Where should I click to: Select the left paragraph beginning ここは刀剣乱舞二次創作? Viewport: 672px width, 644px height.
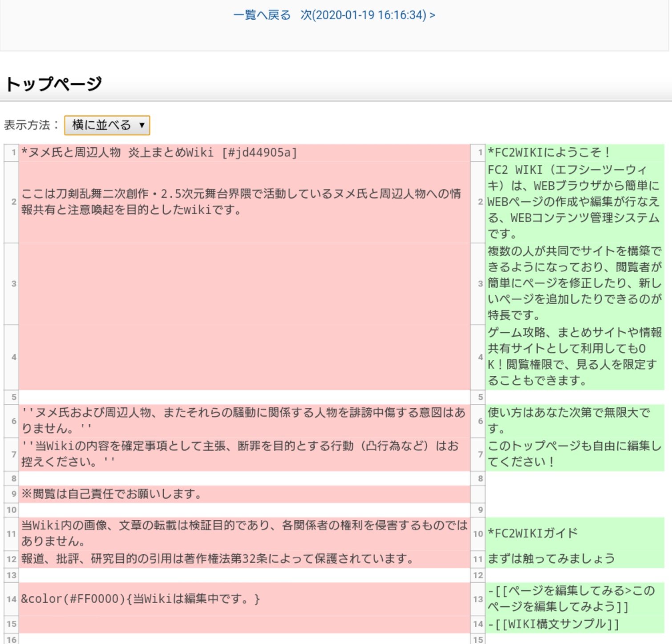click(244, 201)
